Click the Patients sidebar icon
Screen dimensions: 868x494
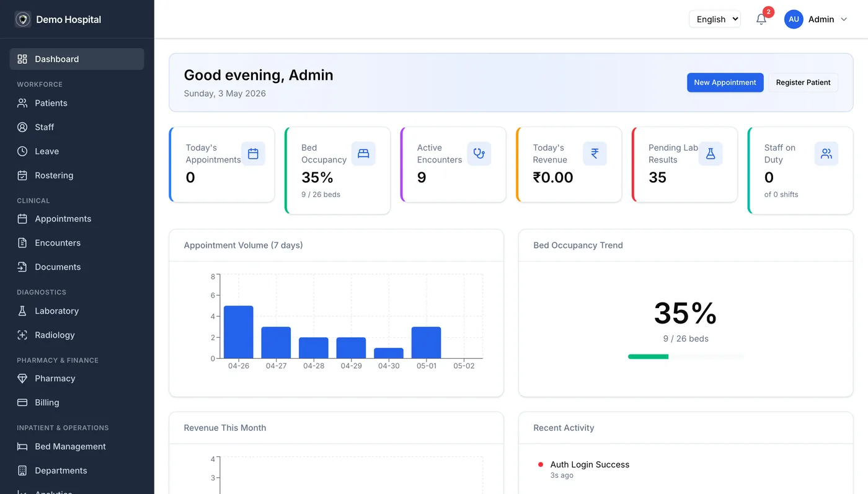[x=22, y=103]
